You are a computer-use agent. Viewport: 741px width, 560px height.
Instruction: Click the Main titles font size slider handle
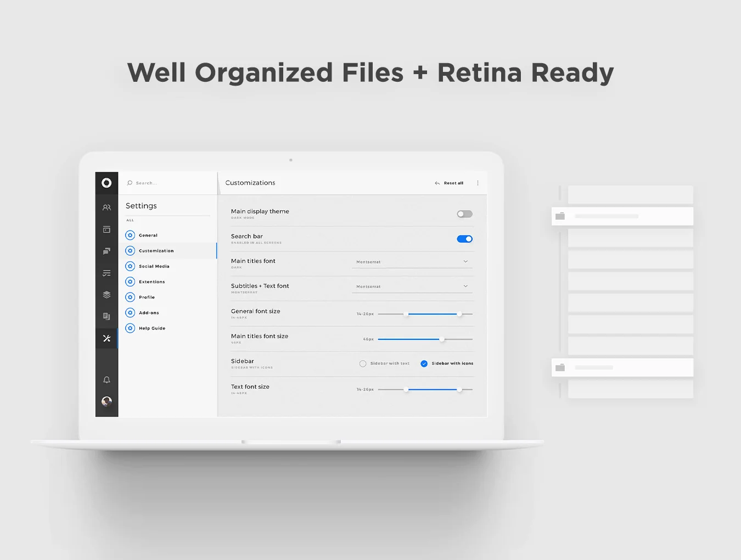click(x=442, y=339)
